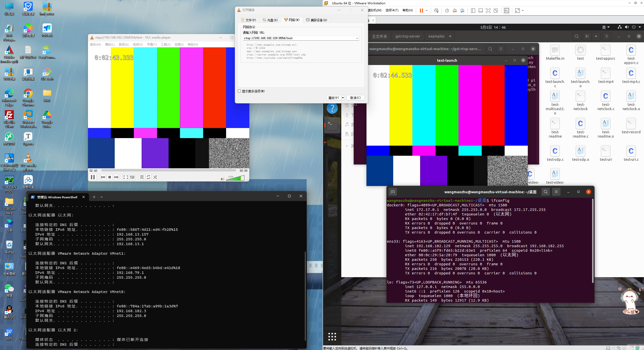Toggle VLC fullscreen mode
The width and height of the screenshot is (644, 350).
pyautogui.click(x=126, y=177)
